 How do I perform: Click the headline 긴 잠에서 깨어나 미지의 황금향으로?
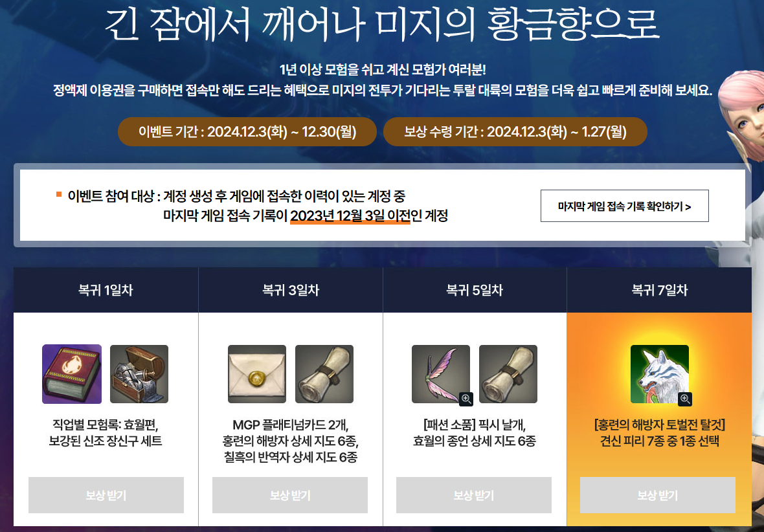[381, 23]
